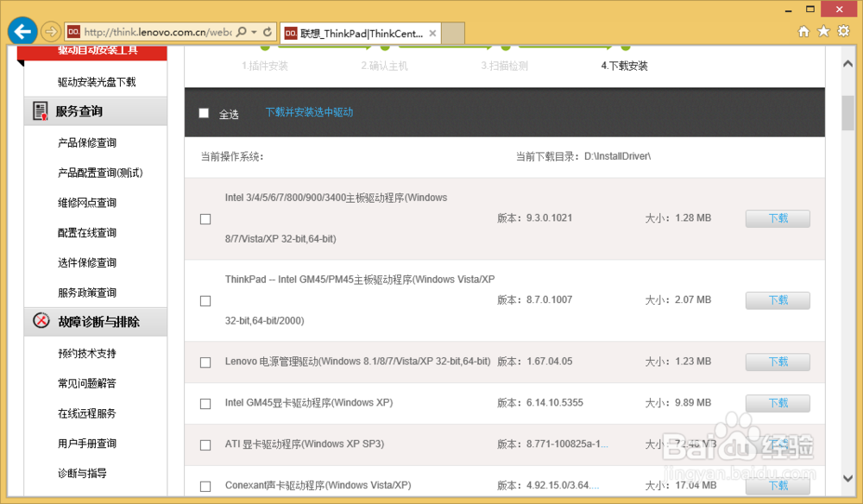Open 常见问题解答 sidebar link
The image size is (863, 504).
click(87, 383)
